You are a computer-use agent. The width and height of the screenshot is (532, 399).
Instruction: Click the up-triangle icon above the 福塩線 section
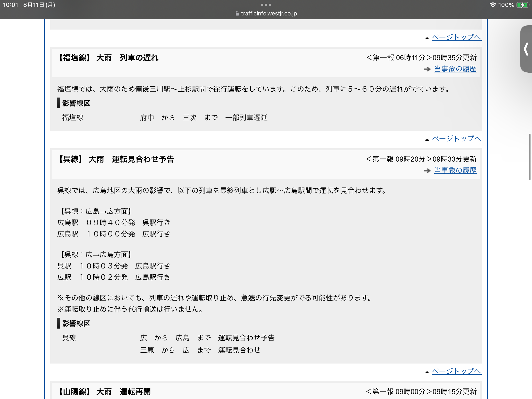click(x=427, y=38)
